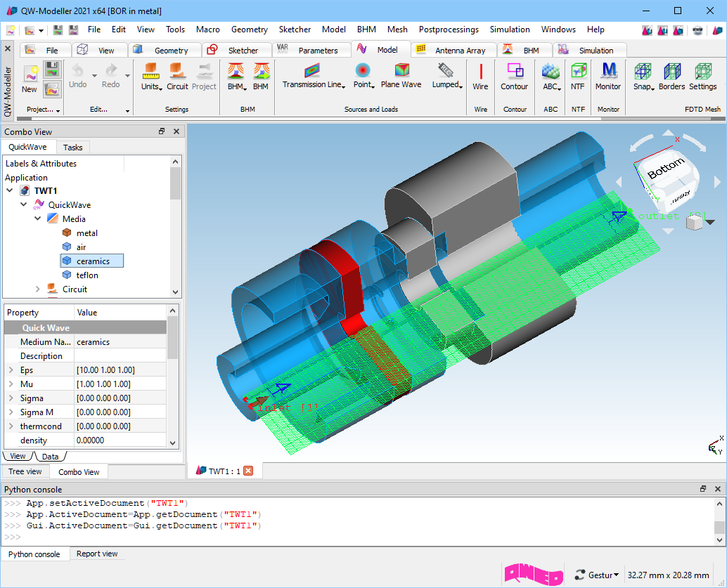Switch to the Report view tab
The image size is (727, 588).
(97, 554)
